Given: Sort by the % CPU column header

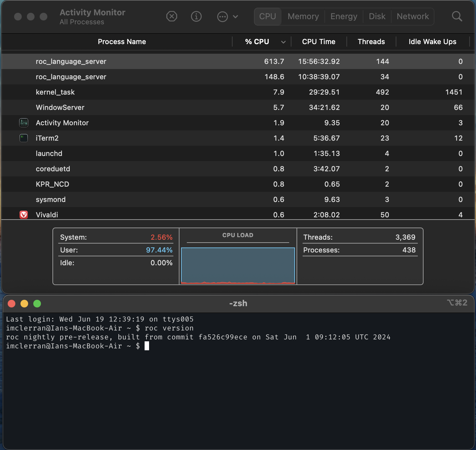Looking at the screenshot, I should click(257, 42).
